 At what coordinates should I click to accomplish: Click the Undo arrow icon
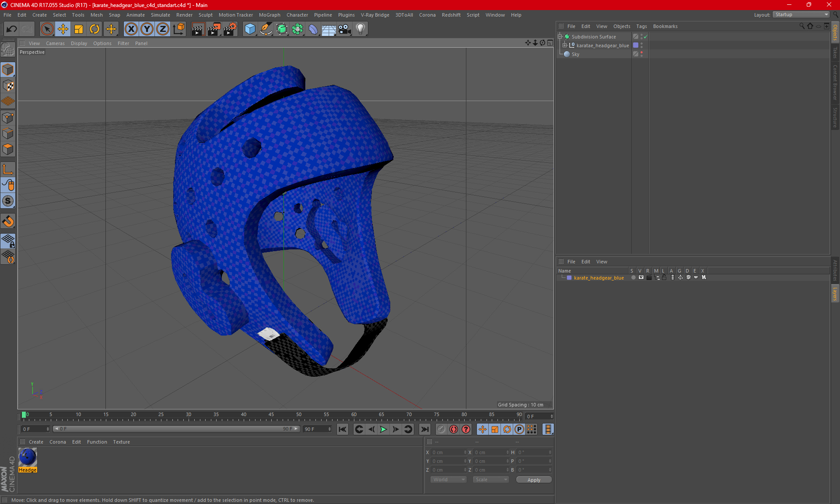click(12, 29)
